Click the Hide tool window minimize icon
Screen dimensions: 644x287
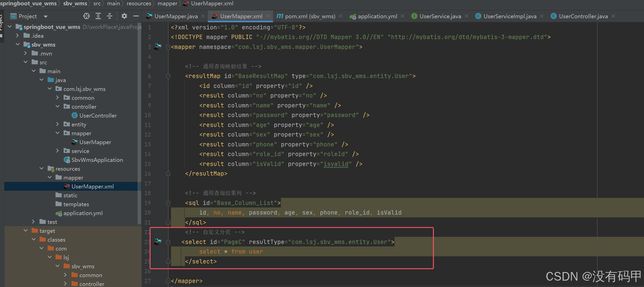point(136,16)
